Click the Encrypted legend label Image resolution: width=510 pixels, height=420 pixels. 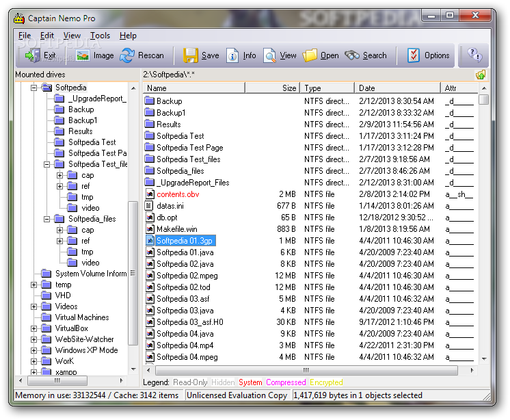[326, 382]
